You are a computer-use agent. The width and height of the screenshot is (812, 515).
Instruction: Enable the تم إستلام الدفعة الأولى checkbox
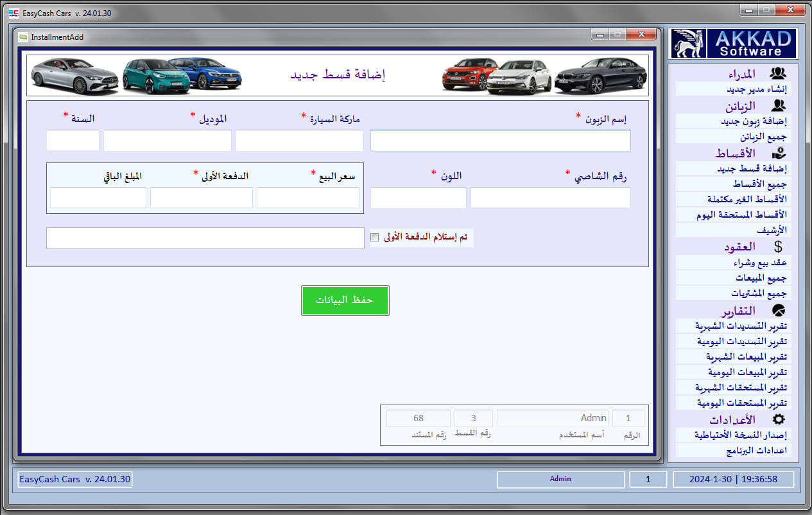[x=375, y=237]
